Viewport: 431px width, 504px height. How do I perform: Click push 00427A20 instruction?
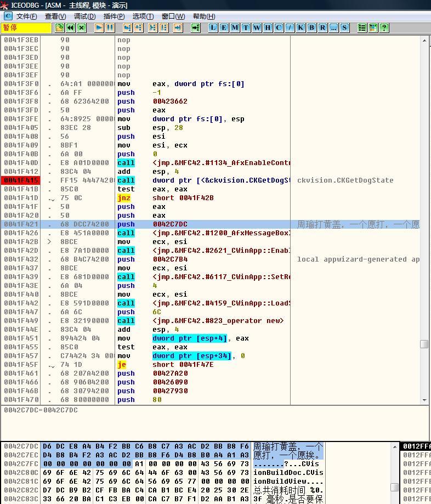pyautogui.click(x=152, y=373)
